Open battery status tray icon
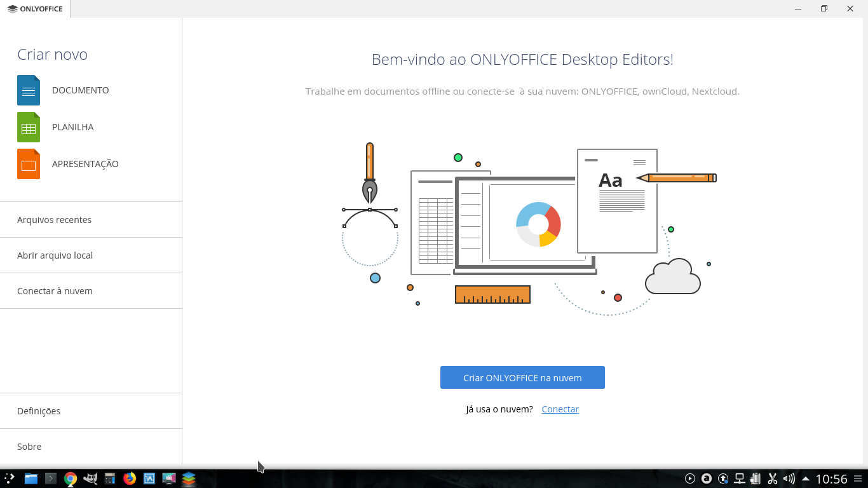Image resolution: width=868 pixels, height=488 pixels. point(756,478)
